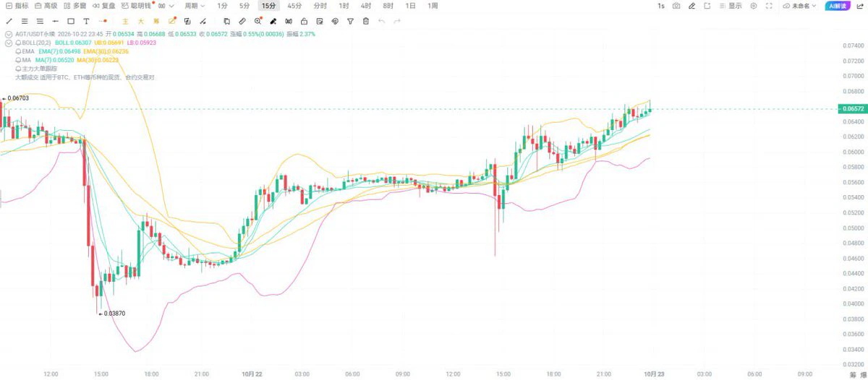Select the trend line drawing tool
Screen dimensions: 868x380
click(x=9, y=22)
